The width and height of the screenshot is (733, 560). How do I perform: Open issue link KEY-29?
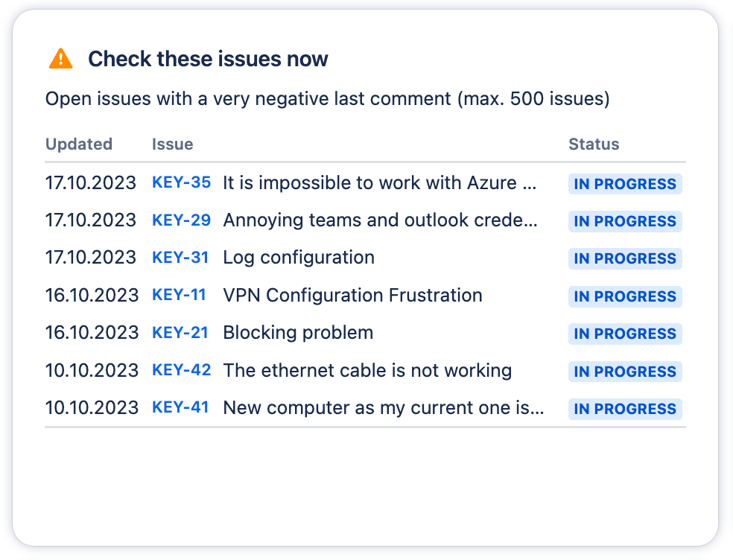[x=181, y=220]
